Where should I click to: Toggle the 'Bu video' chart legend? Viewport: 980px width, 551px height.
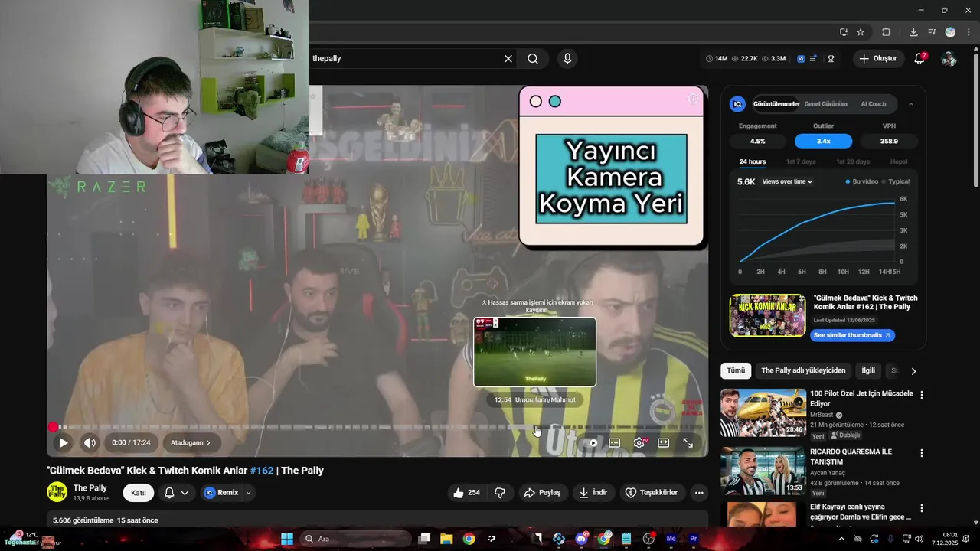pyautogui.click(x=861, y=181)
